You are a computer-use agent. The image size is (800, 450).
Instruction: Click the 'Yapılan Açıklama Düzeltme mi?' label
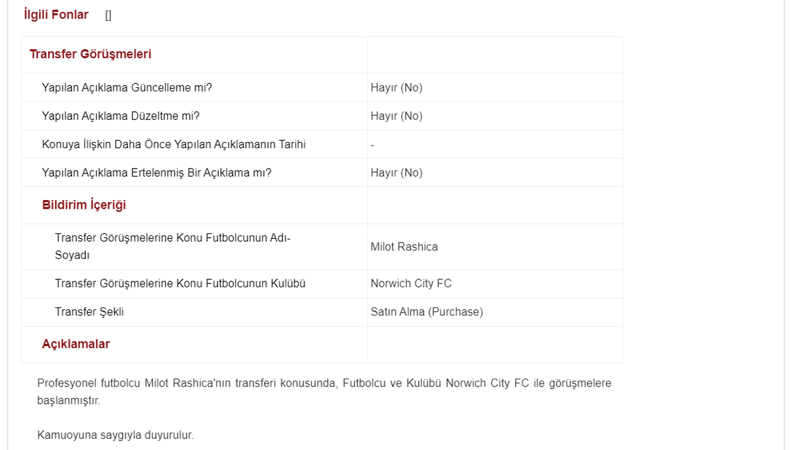click(120, 116)
